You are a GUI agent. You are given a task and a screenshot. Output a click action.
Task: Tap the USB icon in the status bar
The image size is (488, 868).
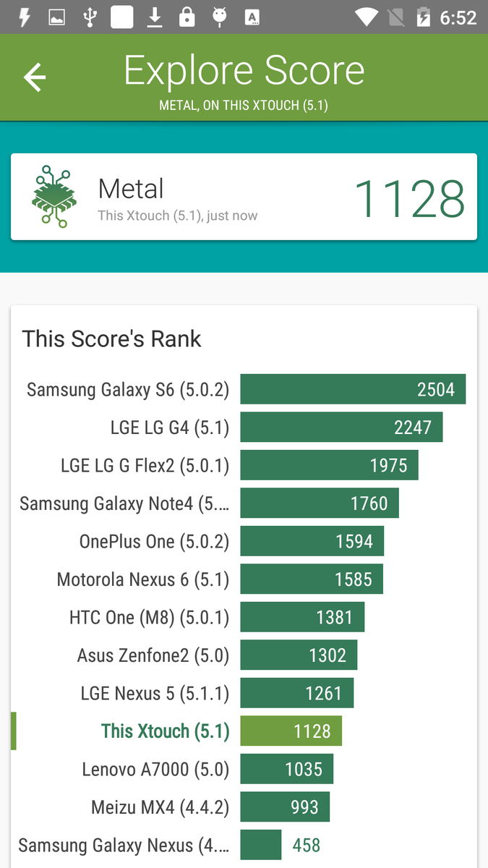(x=90, y=17)
